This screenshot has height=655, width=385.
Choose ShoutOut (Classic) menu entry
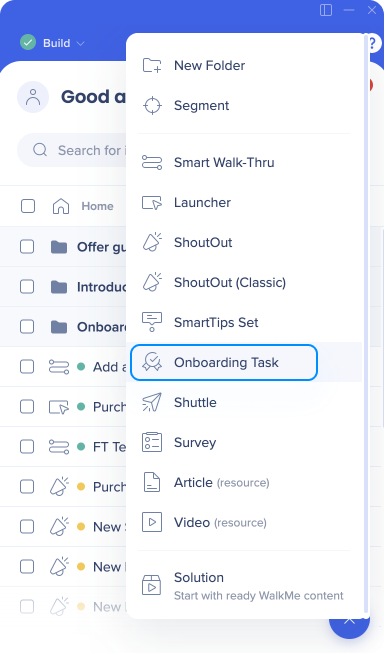[x=230, y=282]
